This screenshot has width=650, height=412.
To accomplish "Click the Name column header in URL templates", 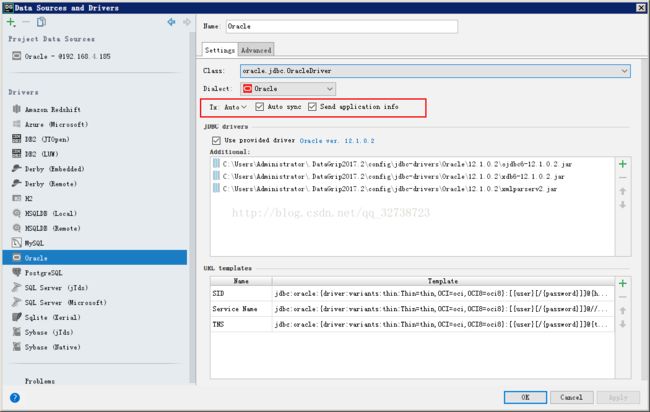I will pyautogui.click(x=241, y=281).
